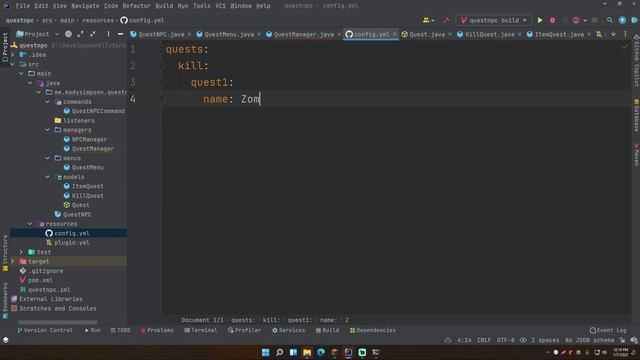
Task: Open the Navigate menu
Action: click(85, 6)
